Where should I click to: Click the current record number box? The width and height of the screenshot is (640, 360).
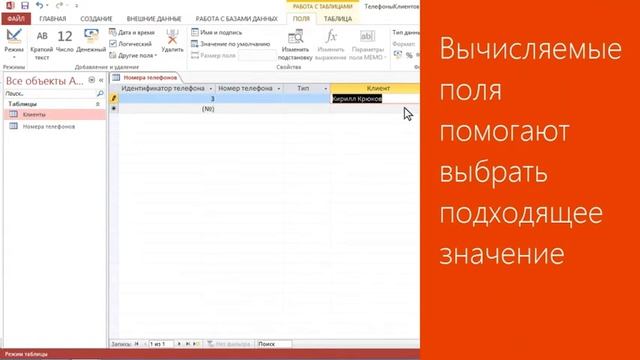pyautogui.click(x=162, y=344)
